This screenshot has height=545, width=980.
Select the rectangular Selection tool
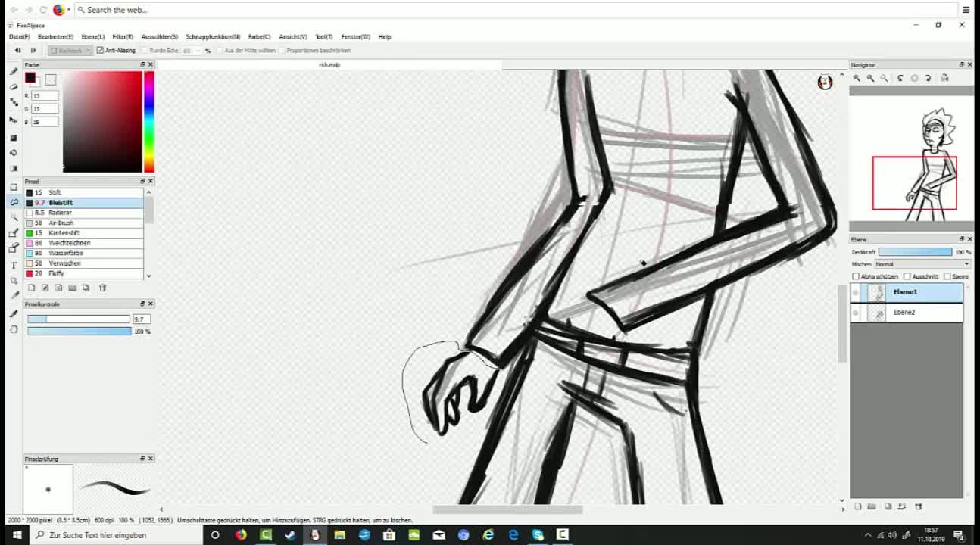click(x=14, y=186)
